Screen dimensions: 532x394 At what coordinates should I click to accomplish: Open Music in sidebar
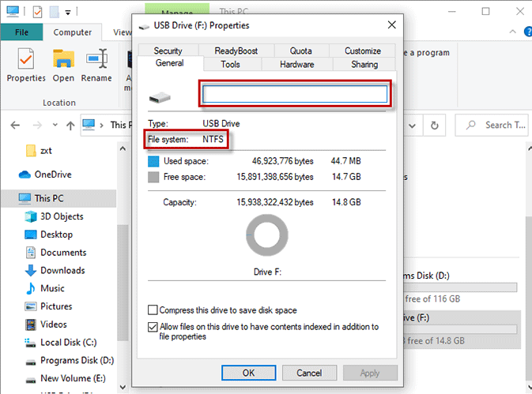(44, 288)
